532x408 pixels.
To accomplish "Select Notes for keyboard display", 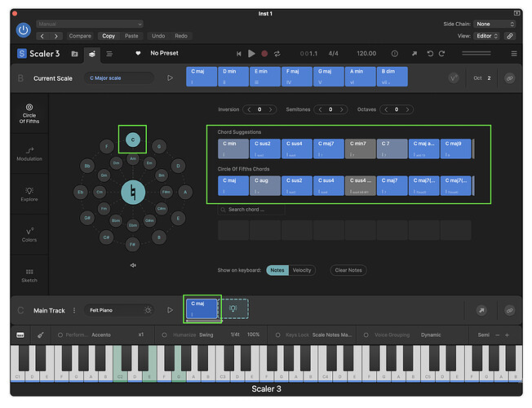I will point(277,270).
